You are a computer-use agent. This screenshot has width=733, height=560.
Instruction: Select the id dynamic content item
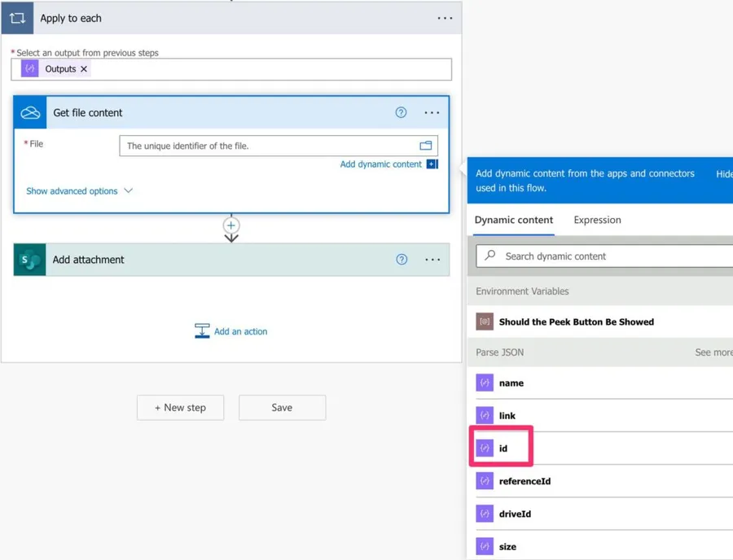click(x=503, y=448)
